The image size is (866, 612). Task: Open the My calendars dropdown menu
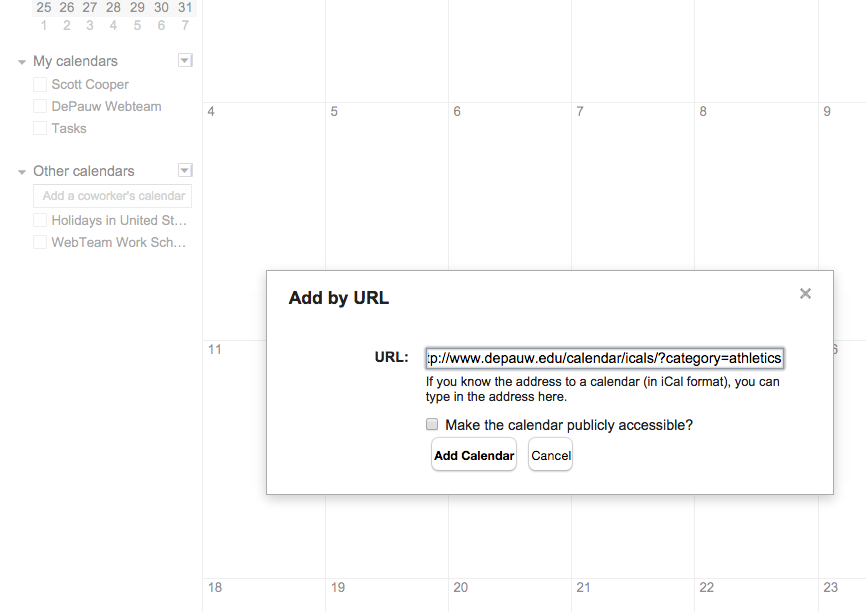click(x=185, y=60)
